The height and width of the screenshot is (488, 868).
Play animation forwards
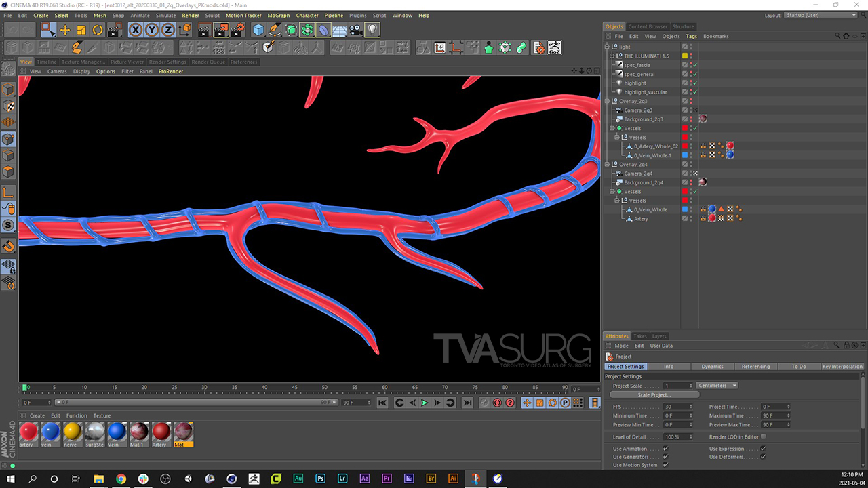click(x=425, y=403)
